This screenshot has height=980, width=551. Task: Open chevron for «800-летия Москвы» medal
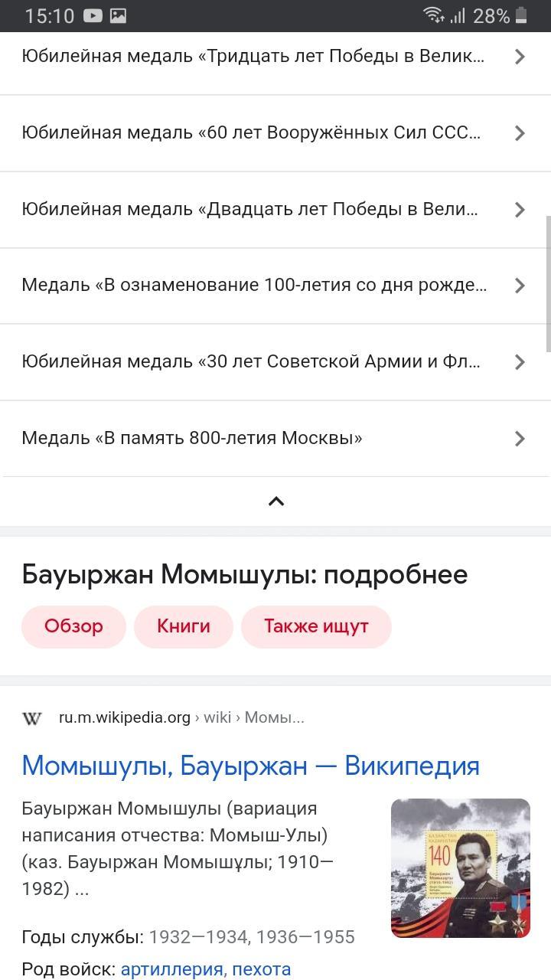click(520, 439)
